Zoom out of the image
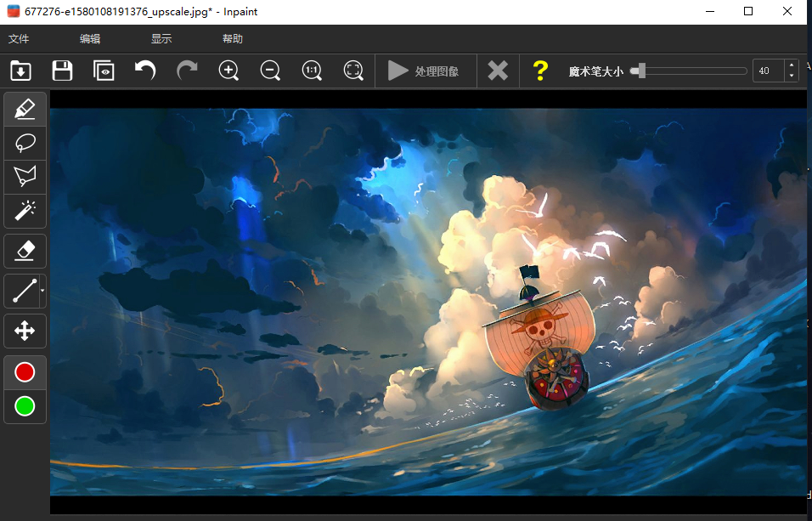 pyautogui.click(x=270, y=71)
